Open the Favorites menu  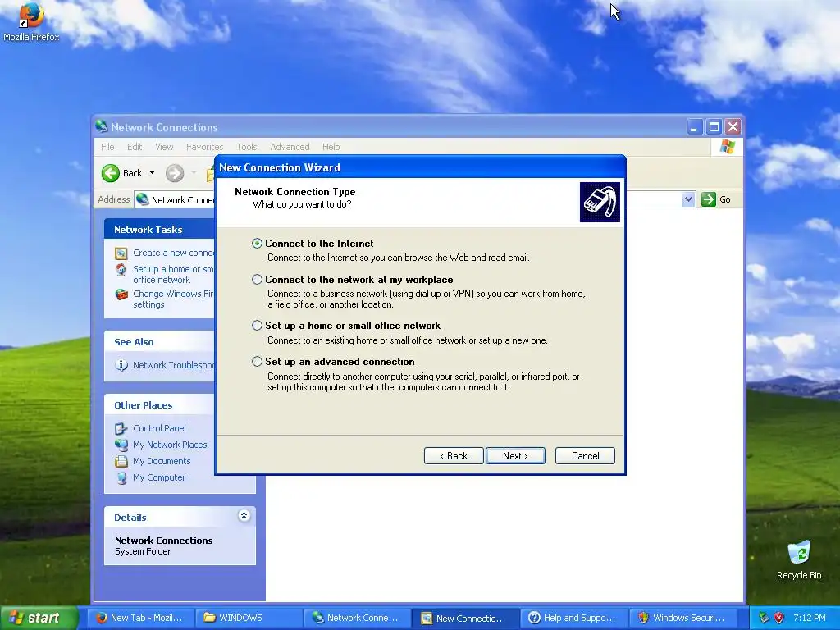(x=204, y=147)
